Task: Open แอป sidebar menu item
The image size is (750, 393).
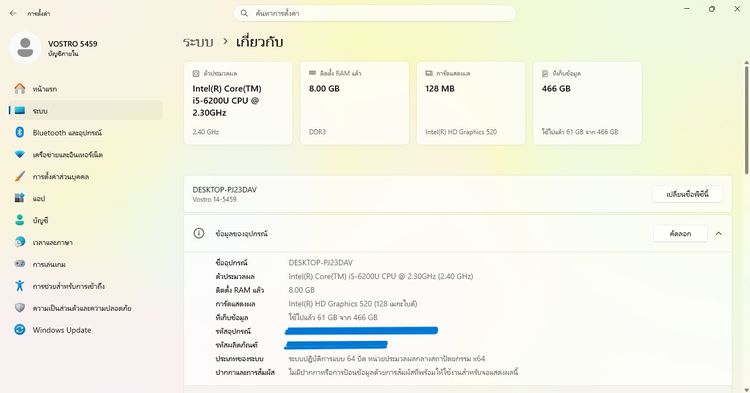Action: click(x=86, y=198)
